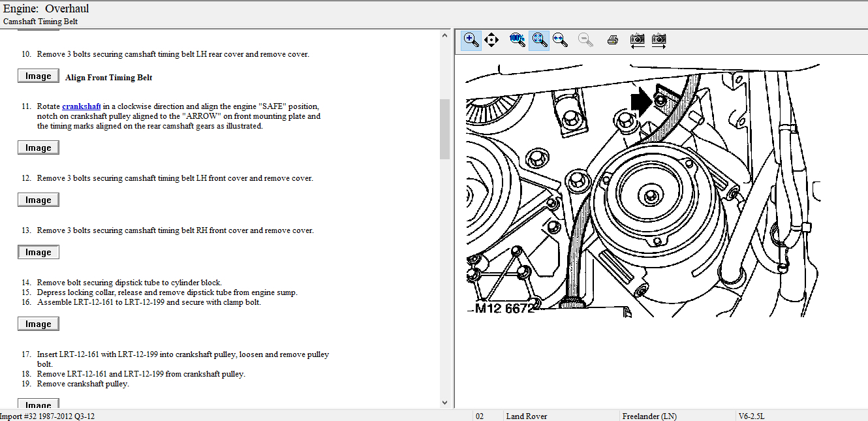
Task: Click the instructions scrollbar up arrow
Action: click(444, 35)
